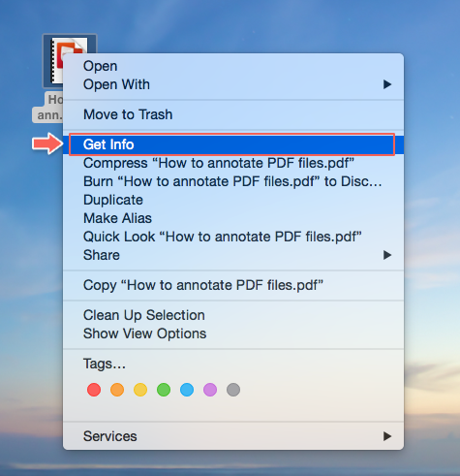The height and width of the screenshot is (476, 460).
Task: Choose Get Info menu entry
Action: (233, 144)
